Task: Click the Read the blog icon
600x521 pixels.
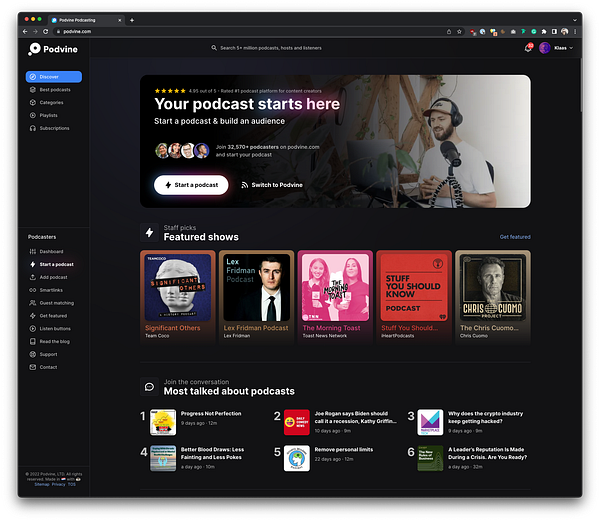Action: coord(33,341)
